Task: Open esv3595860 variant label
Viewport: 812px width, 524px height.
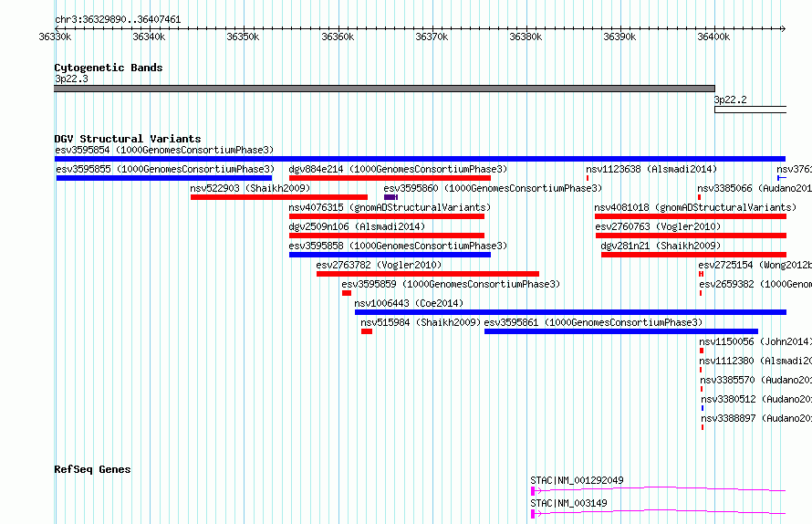Action: point(493,189)
